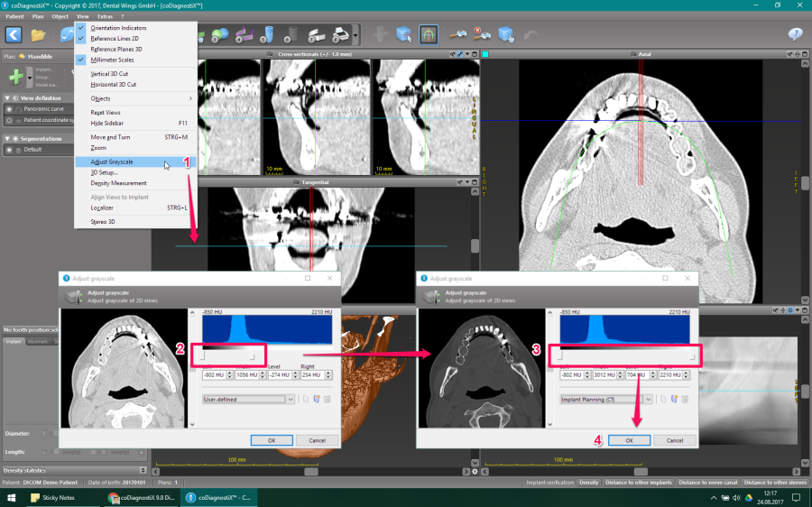
Task: Select the step 5 implant toolbar icon
Action: 267,35
